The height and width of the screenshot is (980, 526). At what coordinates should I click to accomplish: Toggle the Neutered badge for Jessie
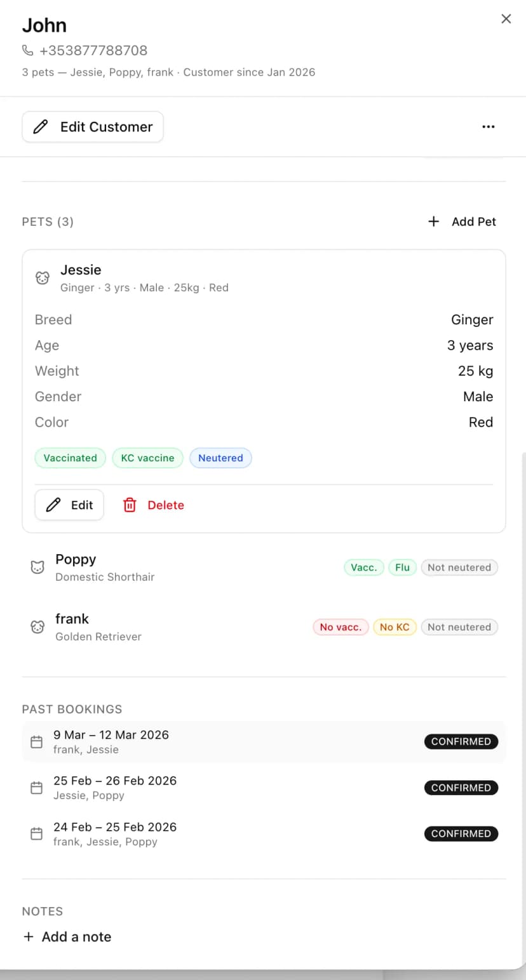pos(220,458)
